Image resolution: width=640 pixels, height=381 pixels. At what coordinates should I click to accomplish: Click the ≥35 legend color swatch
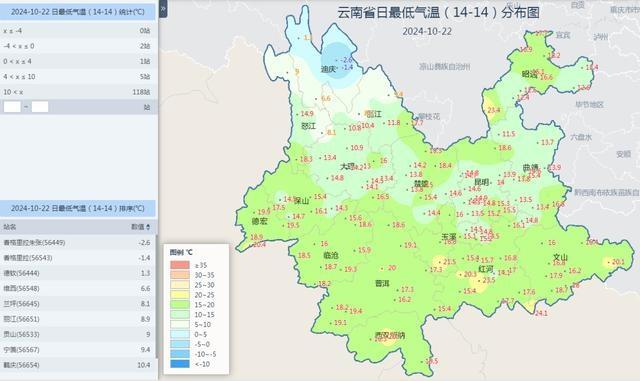pos(180,265)
